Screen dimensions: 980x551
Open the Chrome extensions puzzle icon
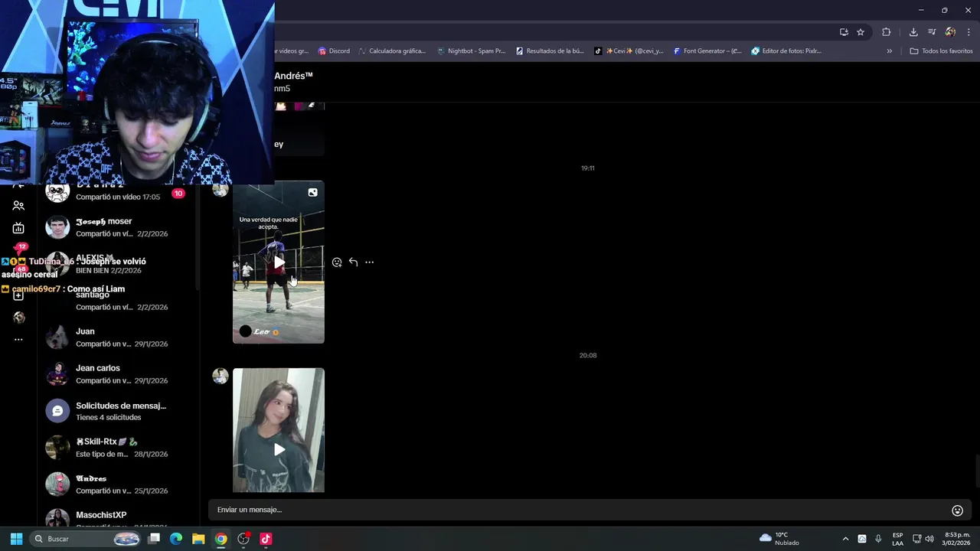pos(887,32)
